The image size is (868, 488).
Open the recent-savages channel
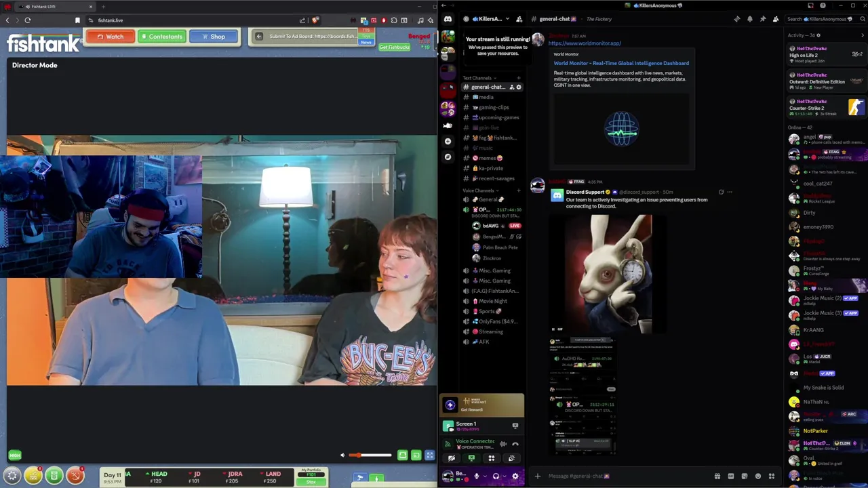click(492, 178)
